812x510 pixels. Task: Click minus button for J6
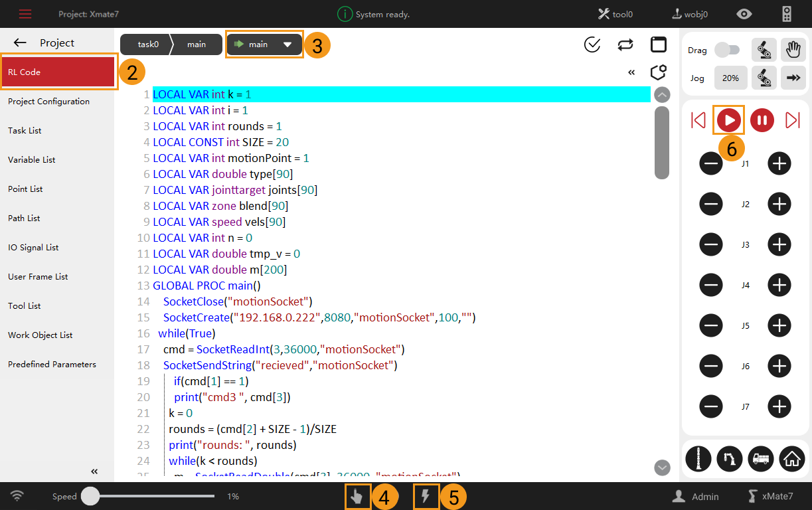711,366
